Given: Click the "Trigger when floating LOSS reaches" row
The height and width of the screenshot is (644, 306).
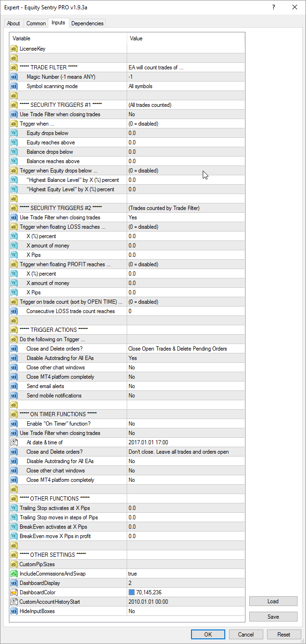Looking at the screenshot, I should point(127,227).
